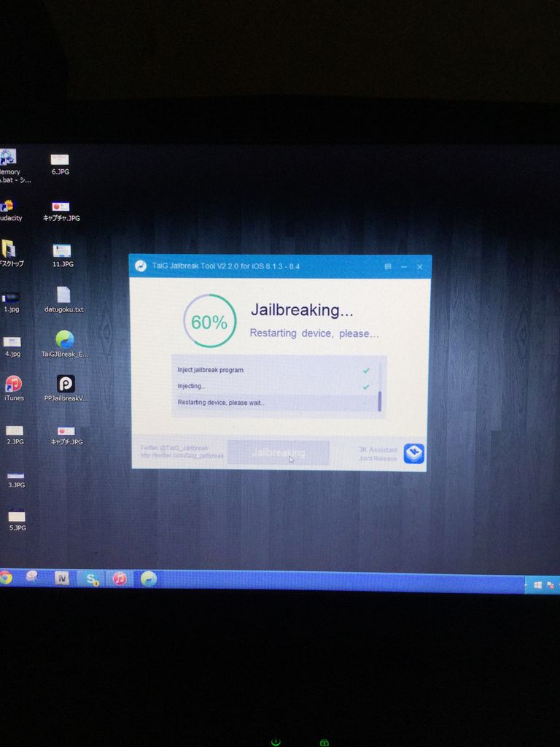This screenshot has width=560, height=747.
Task: Click the '3K Assistant Joint Release' text
Action: pyautogui.click(x=378, y=454)
